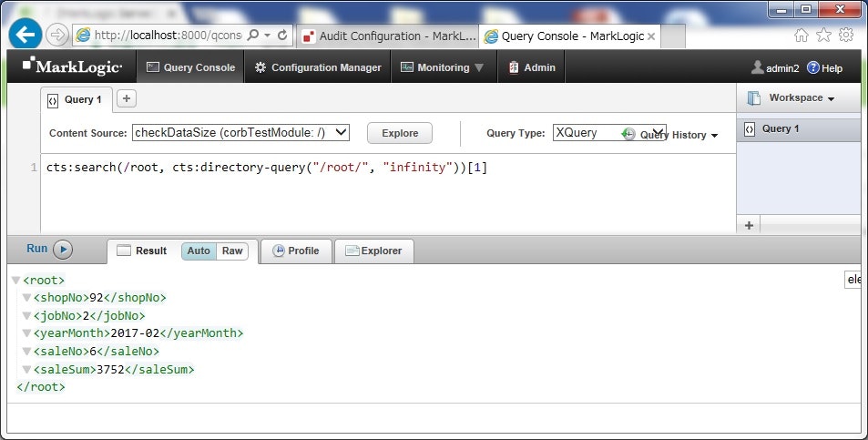Click the Help question mark icon

pos(812,67)
